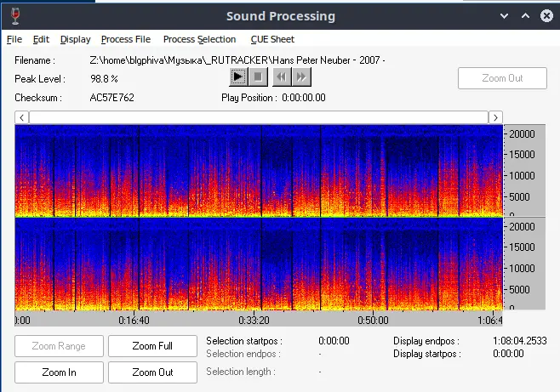The width and height of the screenshot is (560, 392).
Task: Open the Process Selection menu
Action: pos(199,39)
